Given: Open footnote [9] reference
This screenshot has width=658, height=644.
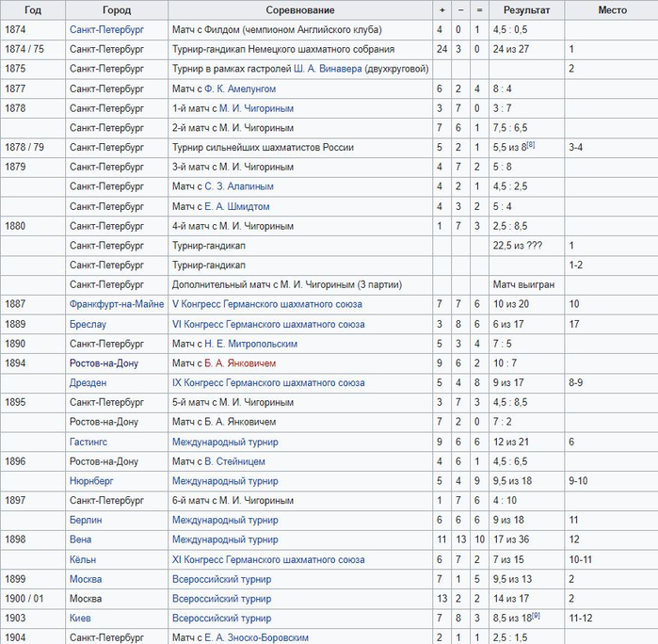Looking at the screenshot, I should 536,616.
